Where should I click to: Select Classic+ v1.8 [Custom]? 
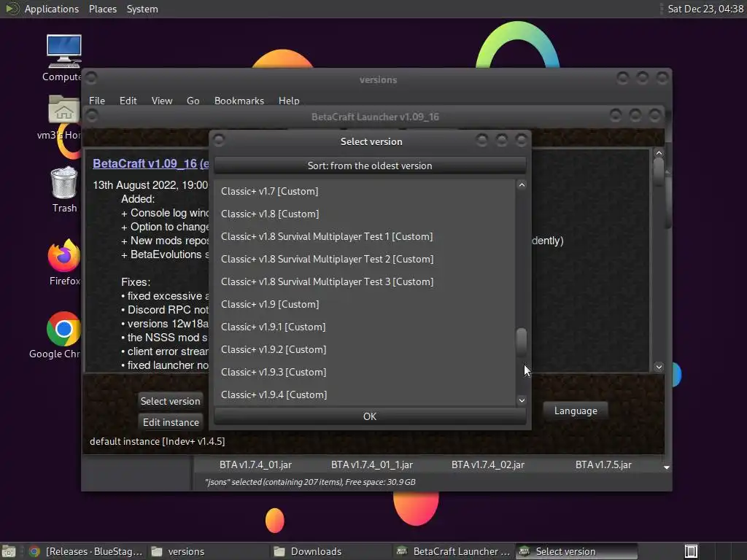click(x=365, y=214)
